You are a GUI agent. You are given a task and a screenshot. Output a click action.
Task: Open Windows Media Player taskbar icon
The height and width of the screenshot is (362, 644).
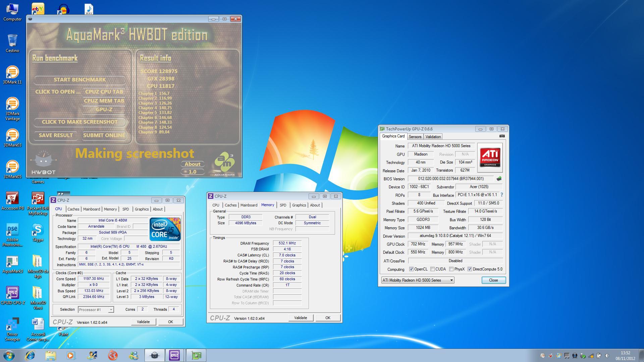[x=71, y=355]
